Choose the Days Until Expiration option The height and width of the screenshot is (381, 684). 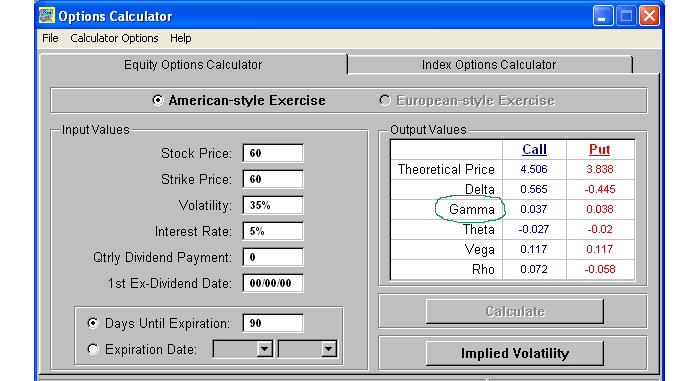tap(93, 323)
